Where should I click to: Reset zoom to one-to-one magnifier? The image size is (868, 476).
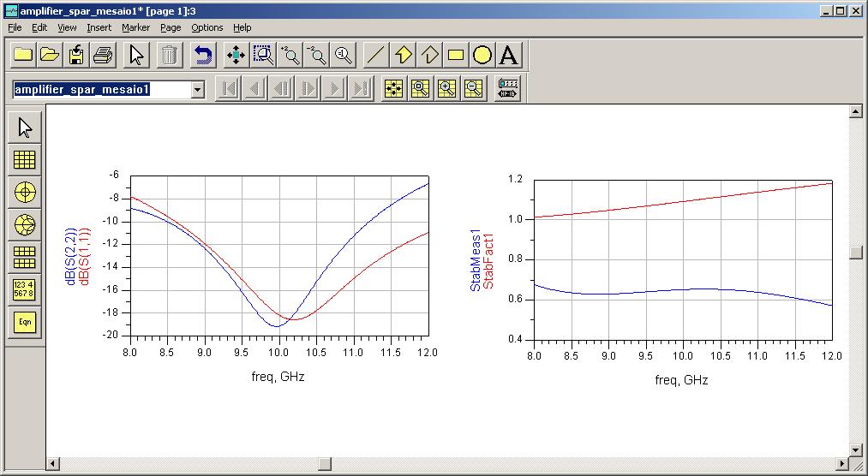[343, 56]
